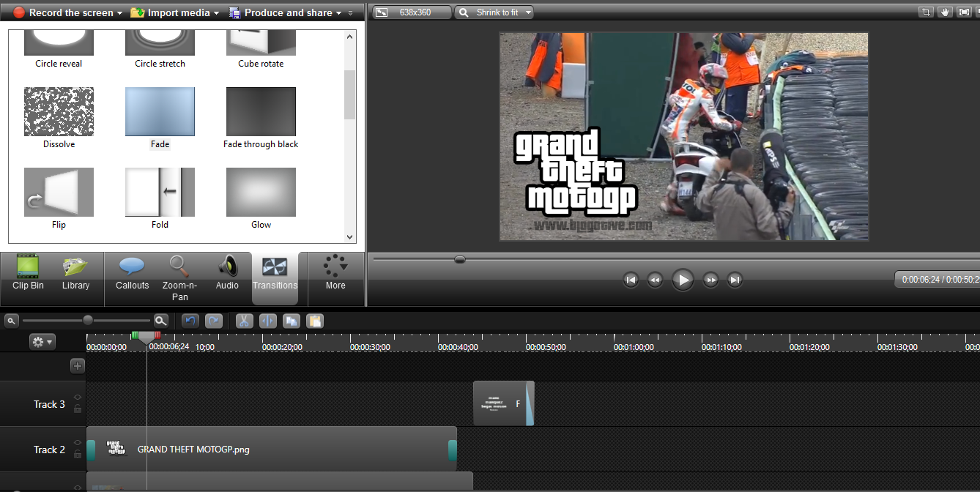Switch to the Callouts tab

tap(132, 272)
